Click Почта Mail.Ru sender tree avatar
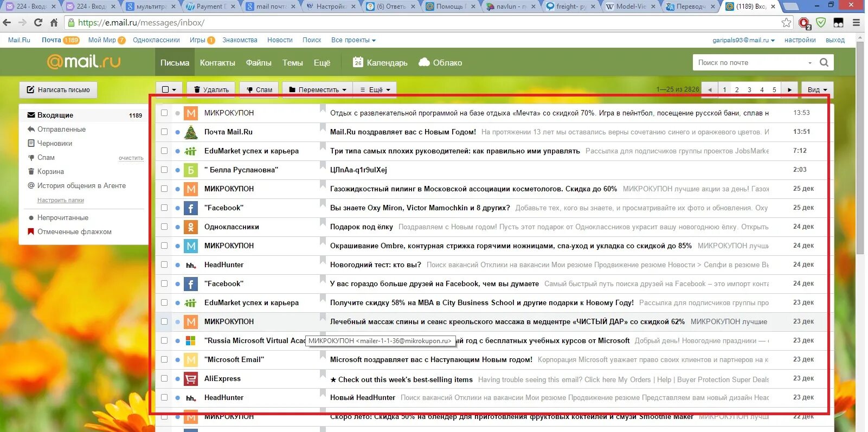The width and height of the screenshot is (868, 432). click(x=191, y=132)
